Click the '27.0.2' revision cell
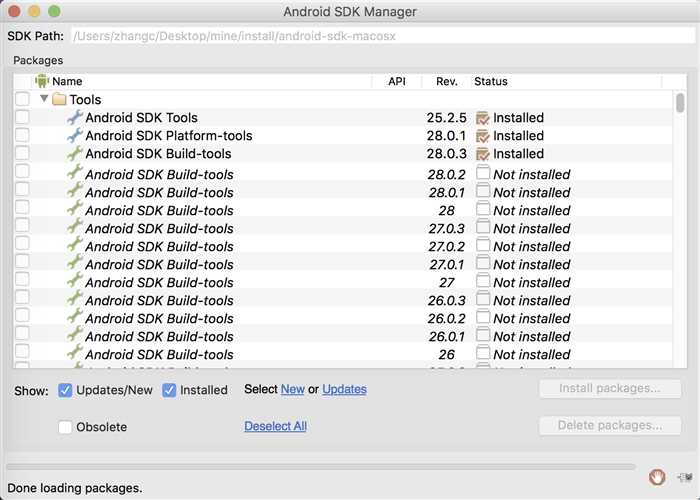 coord(446,246)
